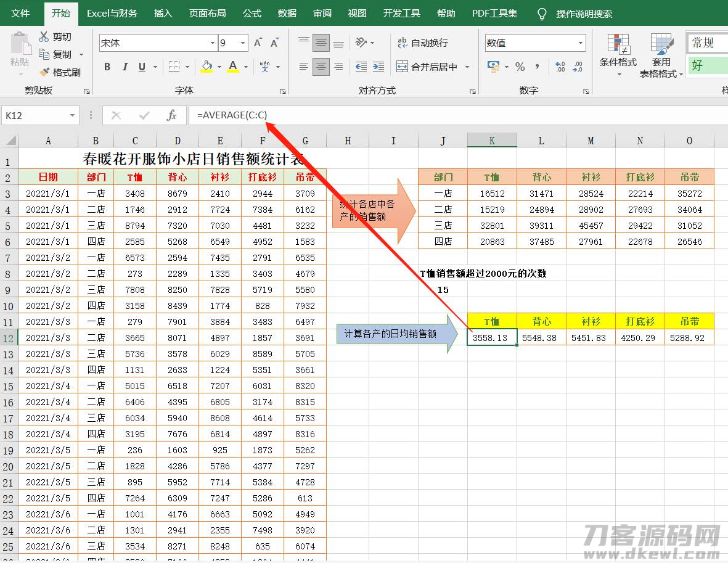728x563 pixels.
Task: Center text horizontally
Action: (x=321, y=67)
